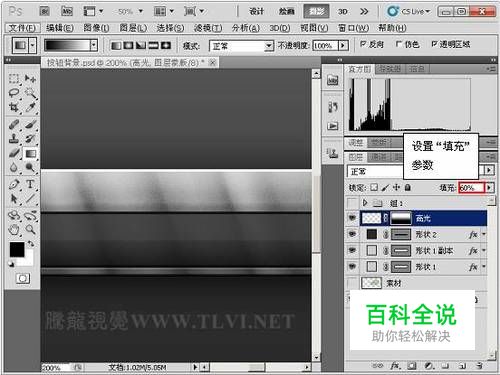
Task: Switch to the 3D workspace
Action: point(343,12)
